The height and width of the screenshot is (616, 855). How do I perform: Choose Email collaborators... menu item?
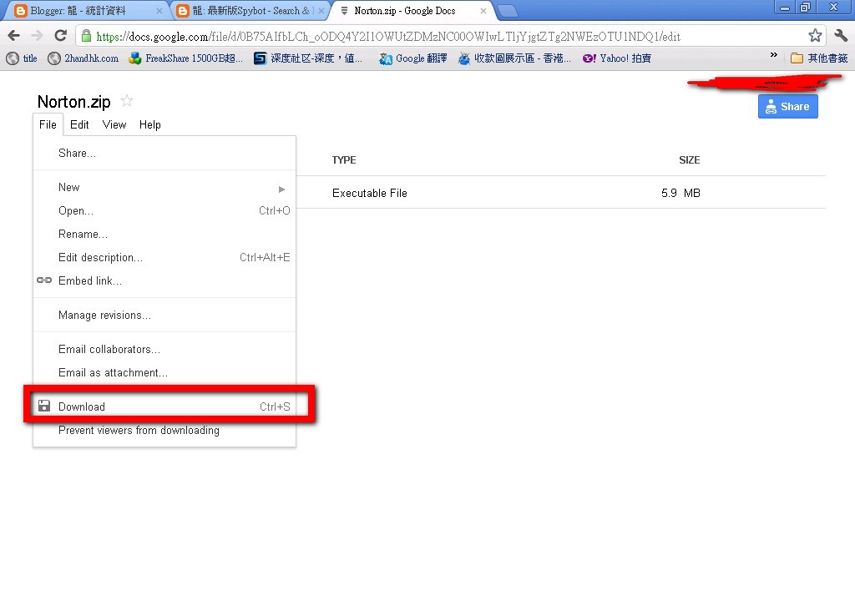coord(164,350)
